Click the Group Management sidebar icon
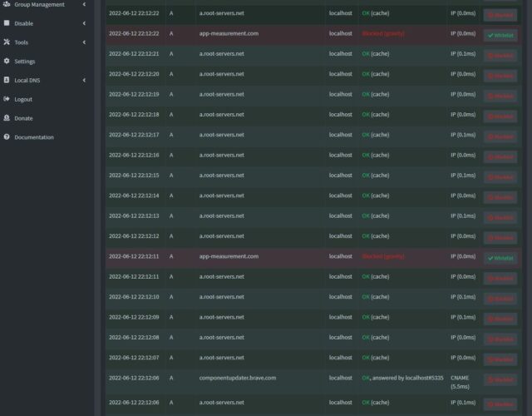Image resolution: width=532 pixels, height=416 pixels. click(x=7, y=4)
